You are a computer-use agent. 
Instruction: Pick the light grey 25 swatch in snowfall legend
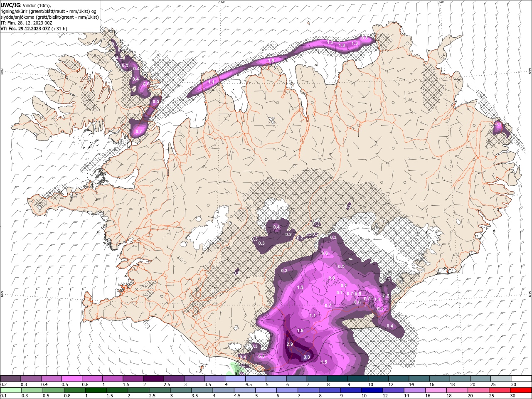tap(501, 378)
